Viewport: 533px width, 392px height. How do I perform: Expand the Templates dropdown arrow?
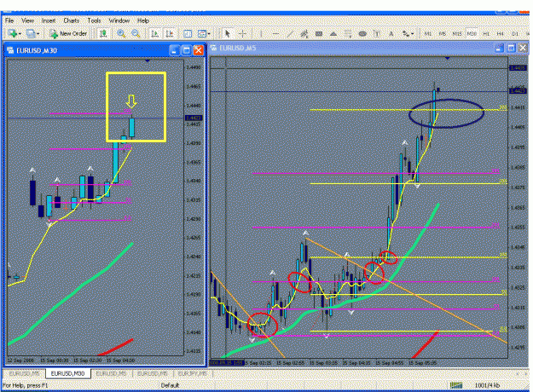coord(209,34)
